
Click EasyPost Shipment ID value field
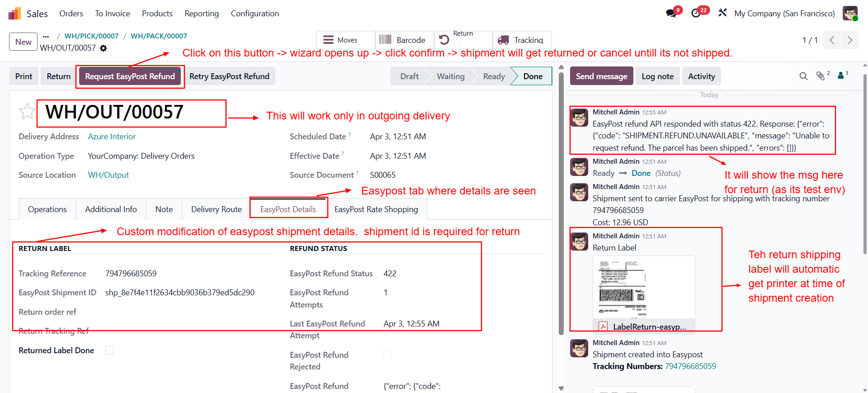pos(180,293)
